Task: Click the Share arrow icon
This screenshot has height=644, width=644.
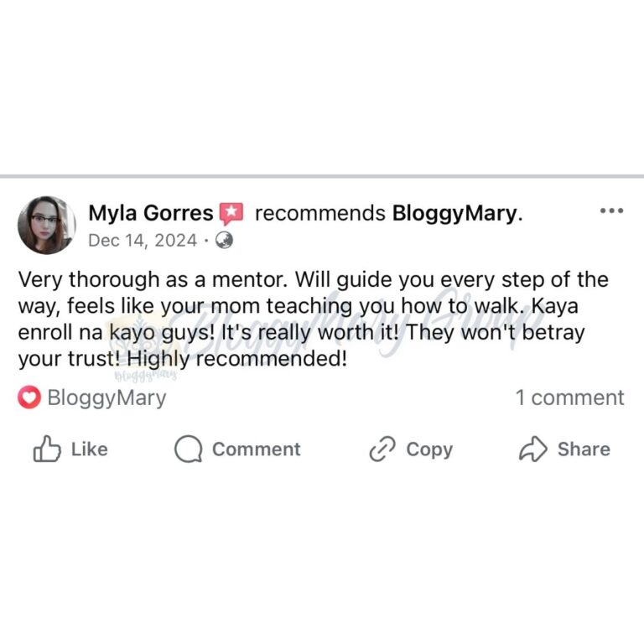Action: 532,450
